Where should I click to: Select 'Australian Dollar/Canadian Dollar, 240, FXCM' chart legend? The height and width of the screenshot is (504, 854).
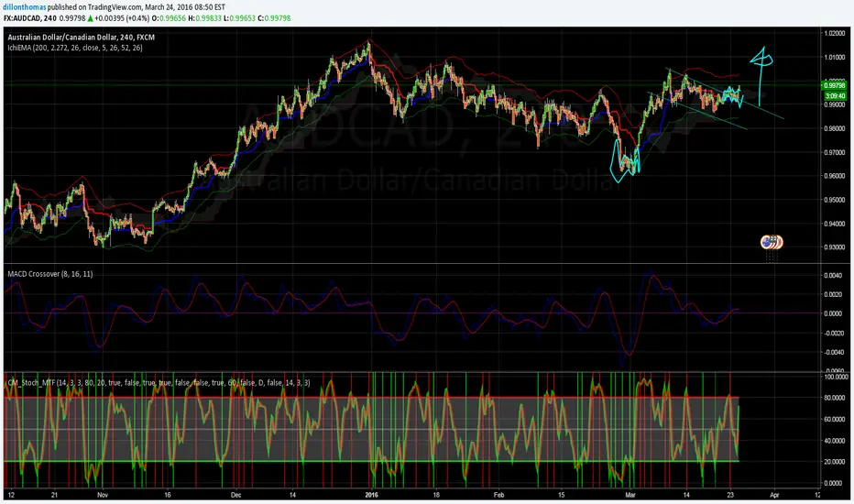[82, 37]
